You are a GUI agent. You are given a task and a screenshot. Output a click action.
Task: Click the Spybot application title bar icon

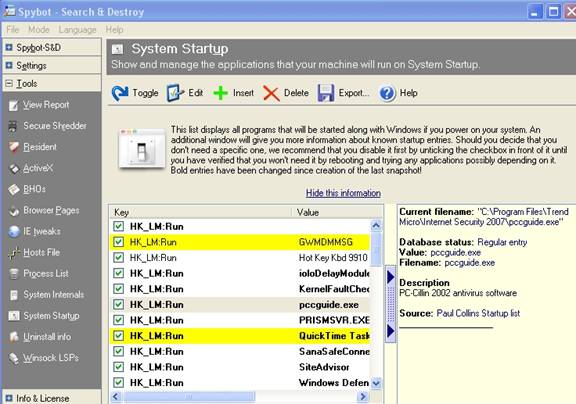[9, 11]
